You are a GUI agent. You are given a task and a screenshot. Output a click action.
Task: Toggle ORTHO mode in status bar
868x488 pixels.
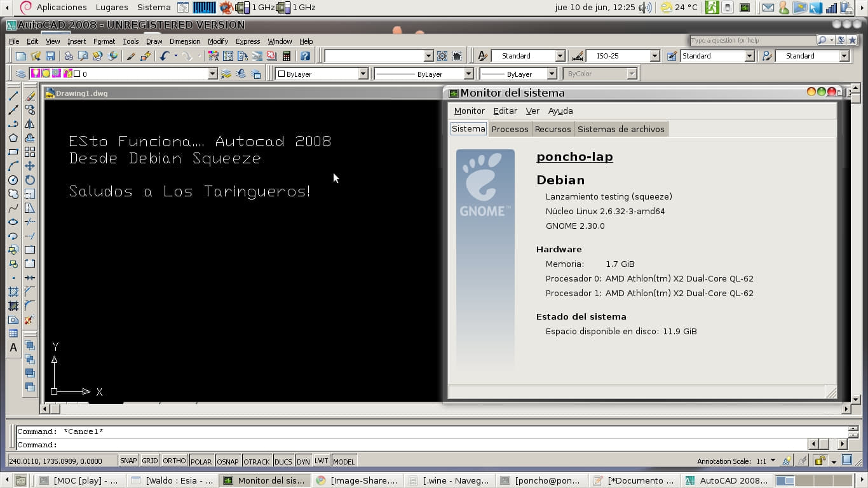pyautogui.click(x=174, y=461)
